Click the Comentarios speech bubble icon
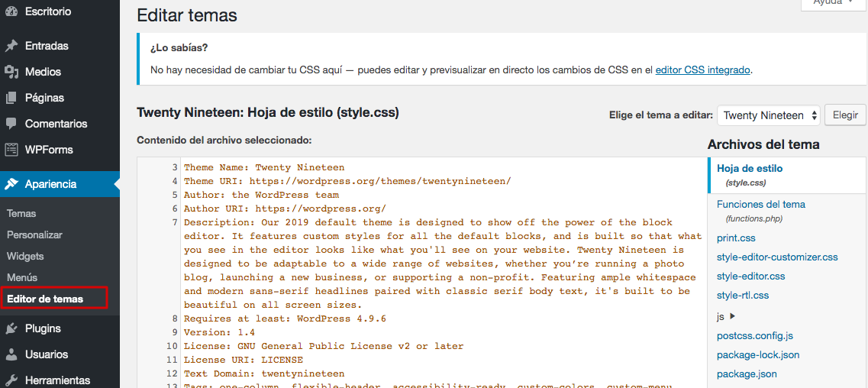 pyautogui.click(x=11, y=124)
